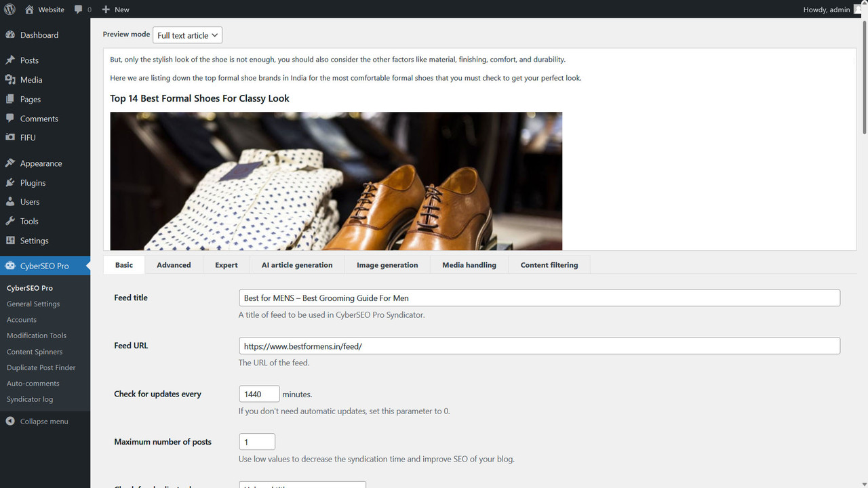Open the Preview mode dropdown
This screenshot has width=868, height=488.
click(x=187, y=35)
